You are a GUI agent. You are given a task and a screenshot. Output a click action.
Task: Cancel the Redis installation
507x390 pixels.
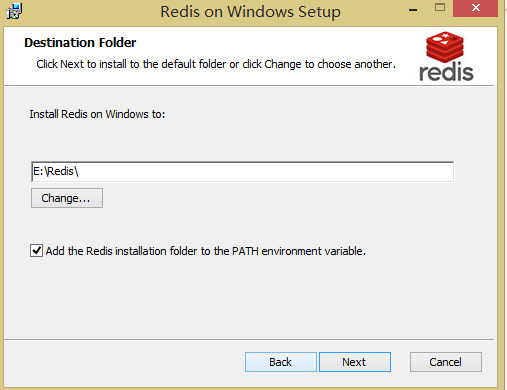(446, 362)
